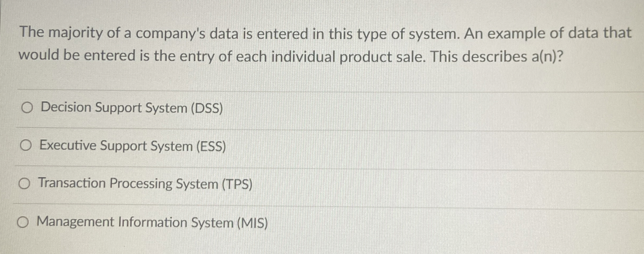The width and height of the screenshot is (644, 254).
Task: Select the Management Information System (MIS) radio button
Action: point(23,222)
